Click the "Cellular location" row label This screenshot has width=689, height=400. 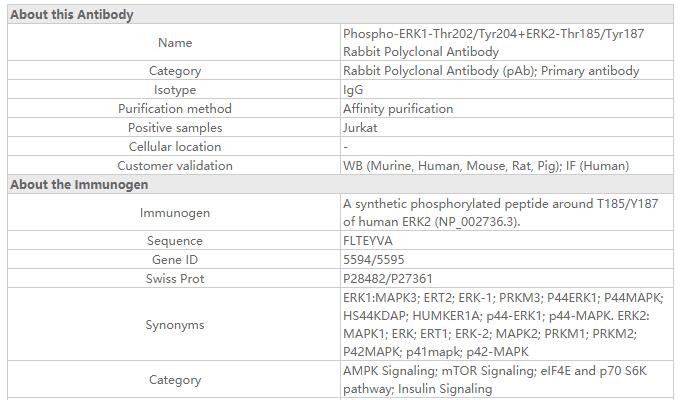[175, 147]
